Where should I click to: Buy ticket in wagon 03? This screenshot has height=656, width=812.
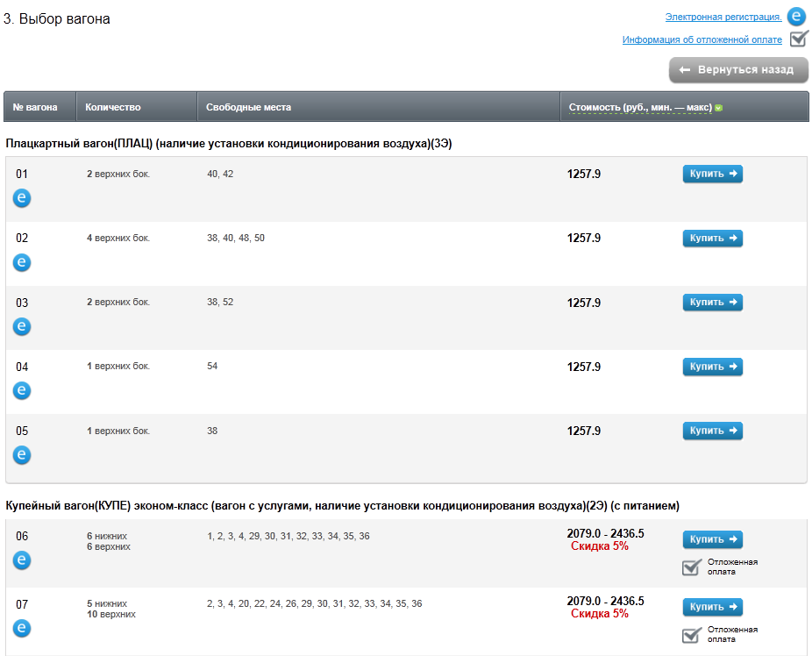(x=713, y=303)
